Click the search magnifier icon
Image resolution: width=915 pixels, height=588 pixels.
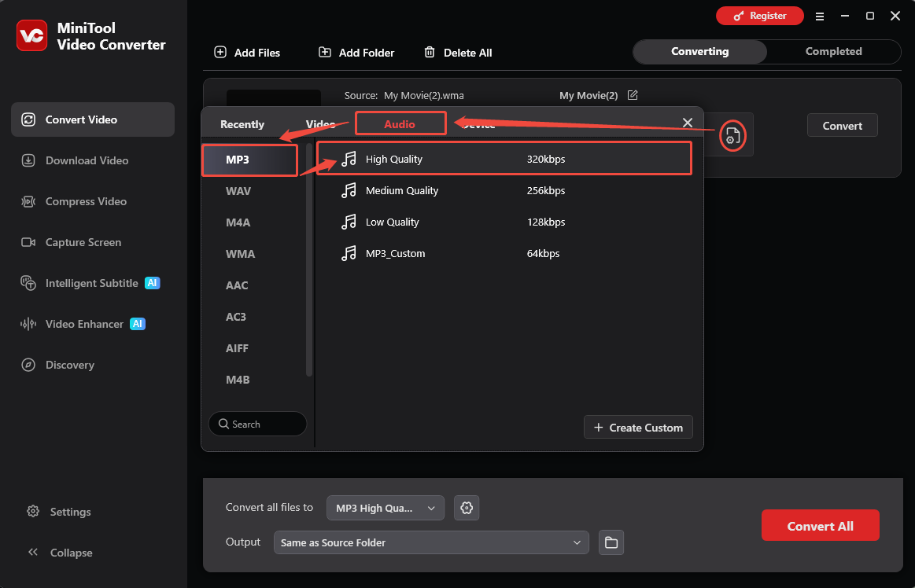pos(223,424)
